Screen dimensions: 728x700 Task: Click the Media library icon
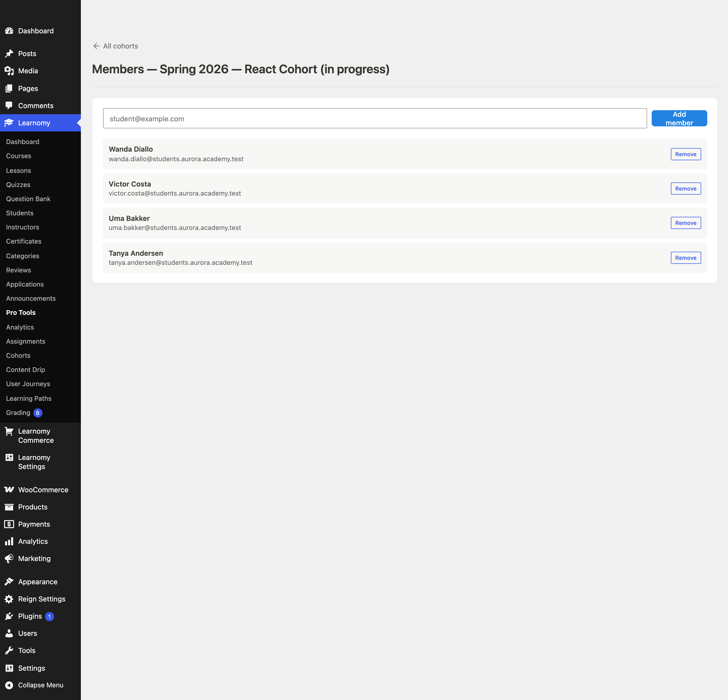click(x=9, y=71)
